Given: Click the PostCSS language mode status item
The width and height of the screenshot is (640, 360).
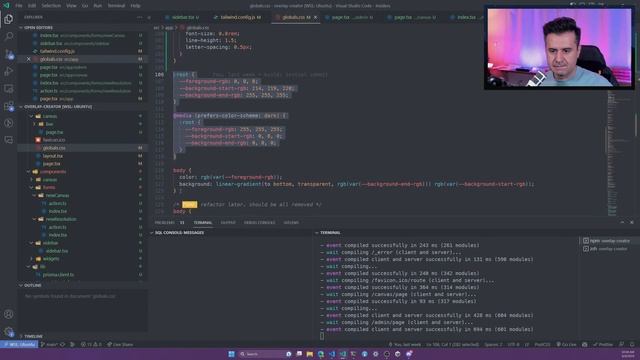Looking at the screenshot, I should coord(542,344).
